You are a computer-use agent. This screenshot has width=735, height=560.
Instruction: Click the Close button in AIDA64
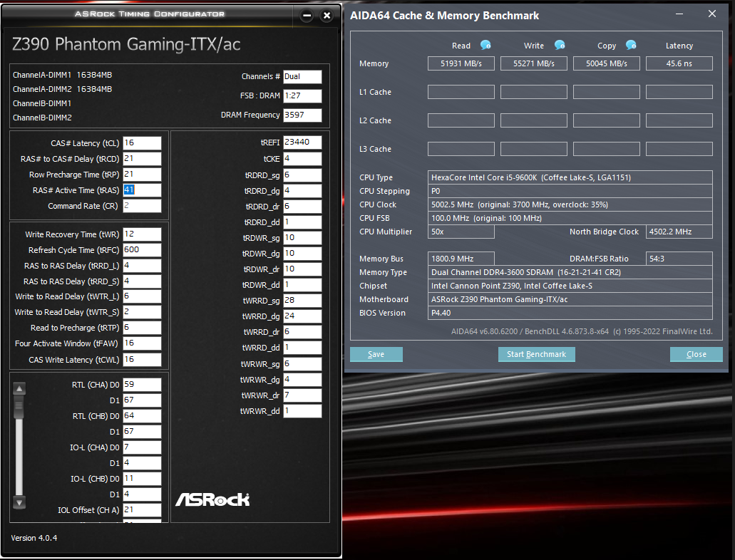pyautogui.click(x=696, y=354)
